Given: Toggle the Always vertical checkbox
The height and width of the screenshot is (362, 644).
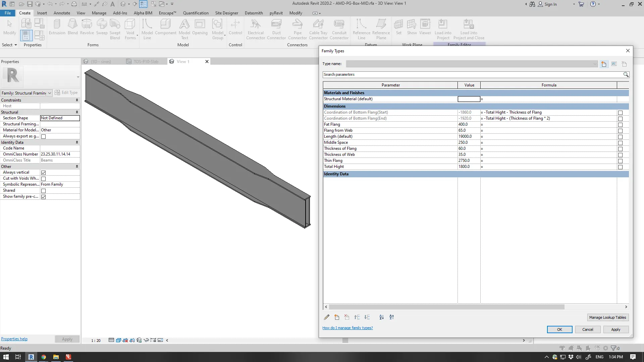Looking at the screenshot, I should (43, 173).
